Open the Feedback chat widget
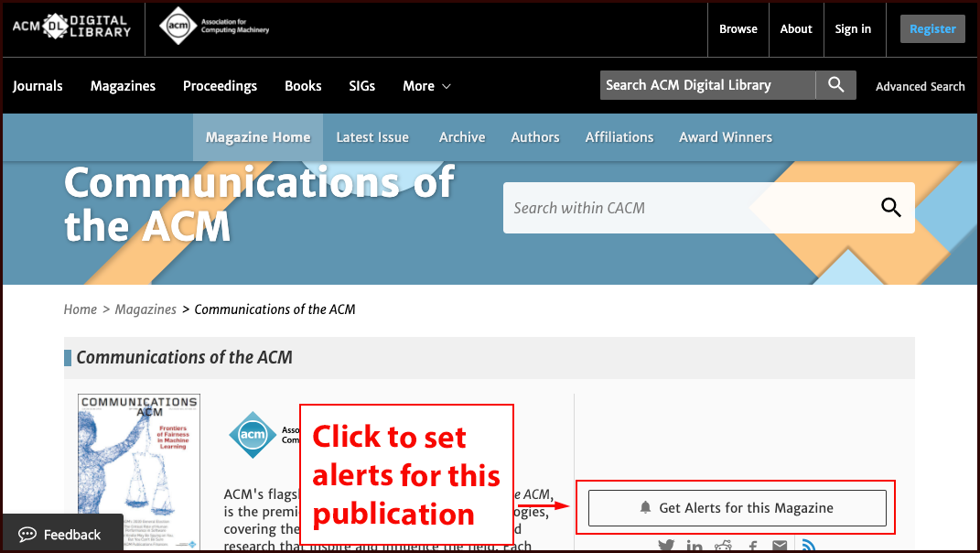This screenshot has height=553, width=980. point(62,534)
